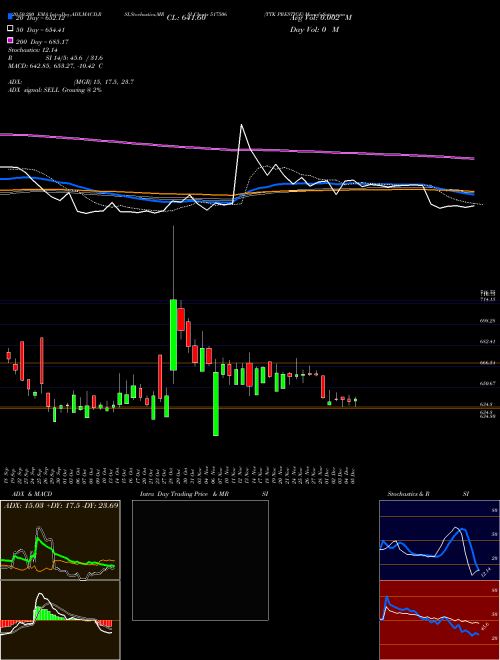Click the blue Stochastics chart panel
500x660 pixels.
439,540
